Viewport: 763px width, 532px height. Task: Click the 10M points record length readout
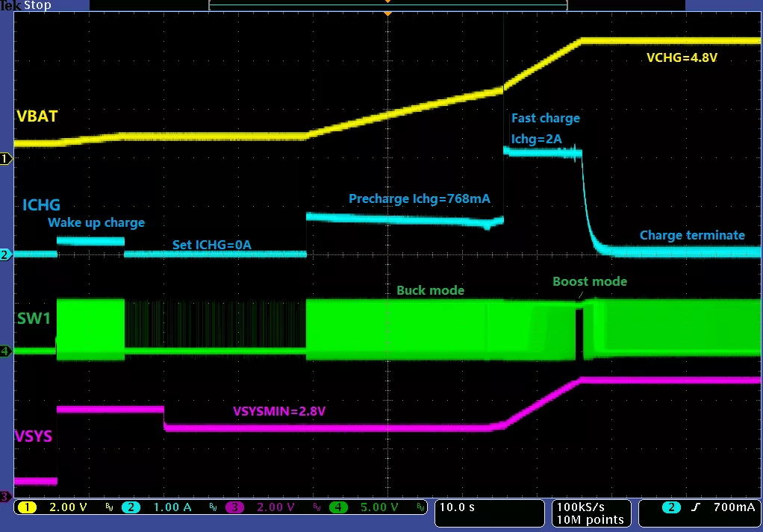tap(590, 520)
